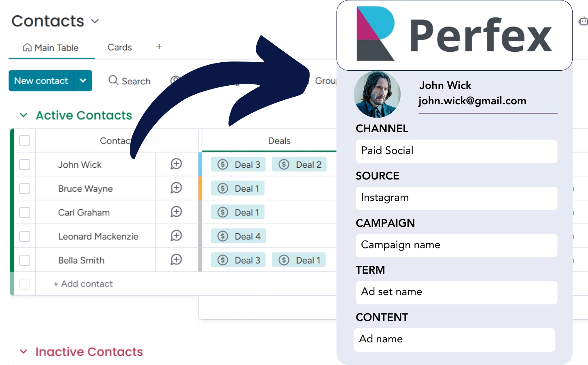Image resolution: width=588 pixels, height=365 pixels.
Task: Toggle the select-all checkbox in header
Action: (25, 141)
